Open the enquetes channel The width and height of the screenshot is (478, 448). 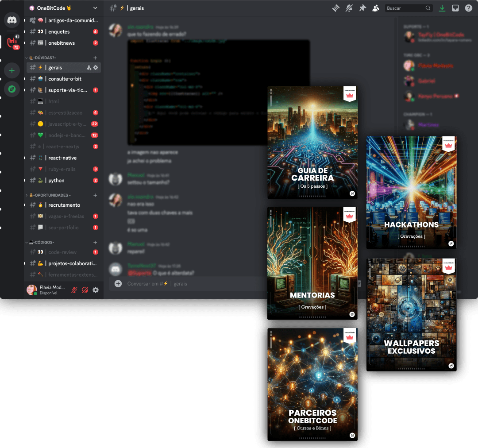[64, 32]
